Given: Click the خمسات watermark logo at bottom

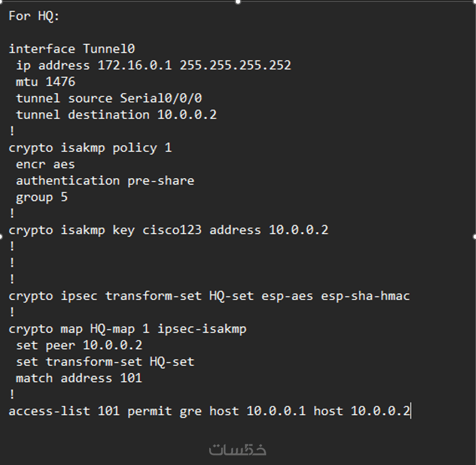Looking at the screenshot, I should pyautogui.click(x=237, y=450).
